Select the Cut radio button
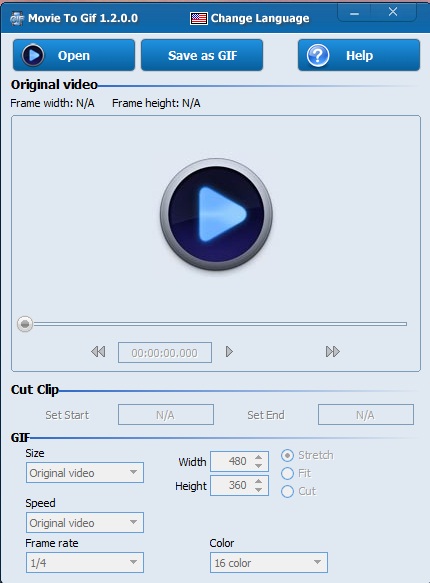Screen dimensions: 430x583 287,491
